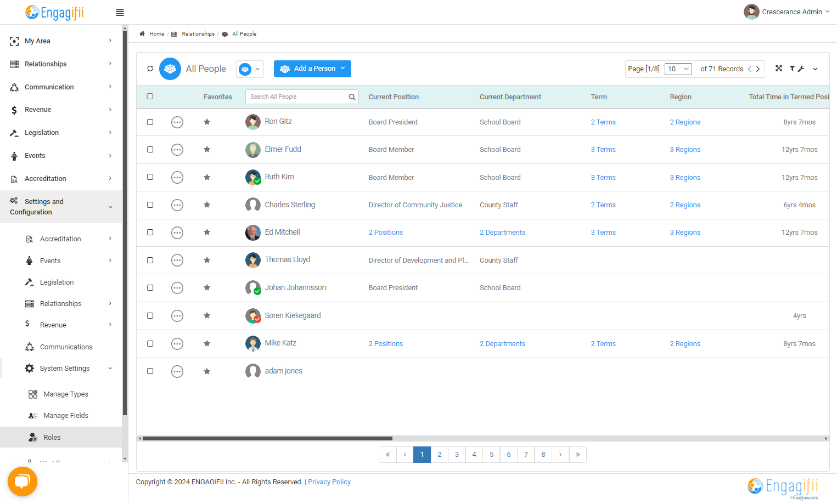Toggle the hamburger sidebar menu

pyautogui.click(x=120, y=13)
